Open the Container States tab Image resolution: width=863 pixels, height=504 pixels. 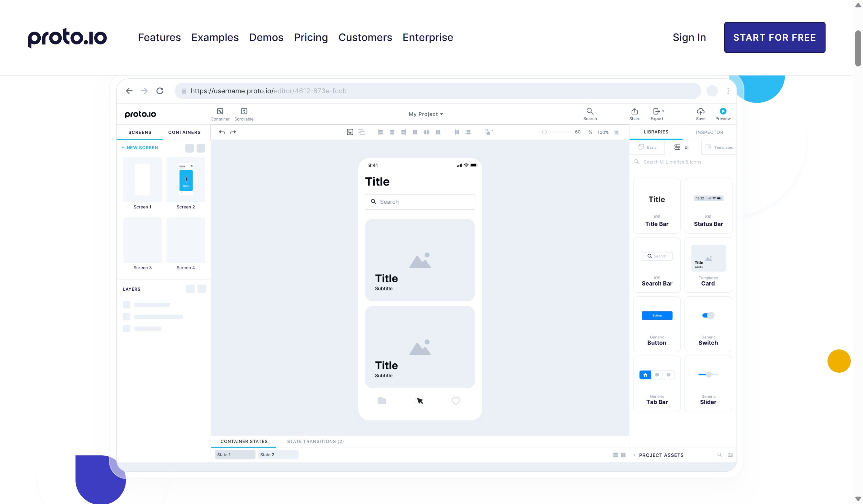tap(244, 441)
